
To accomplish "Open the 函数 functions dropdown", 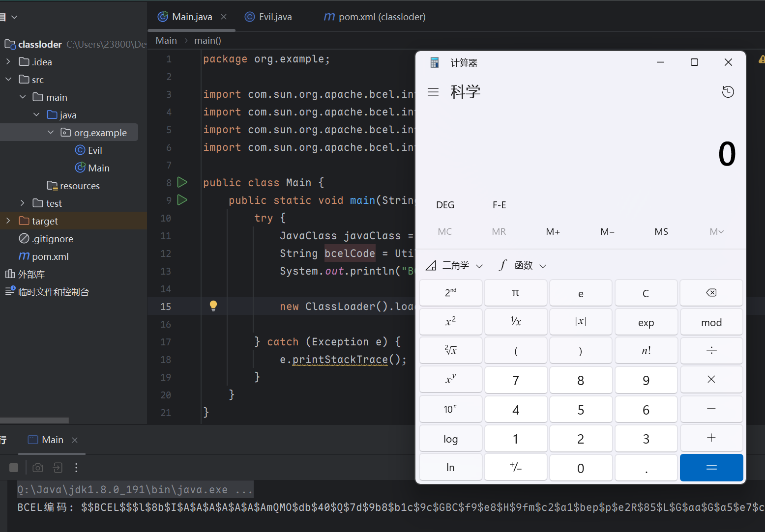I will [523, 266].
